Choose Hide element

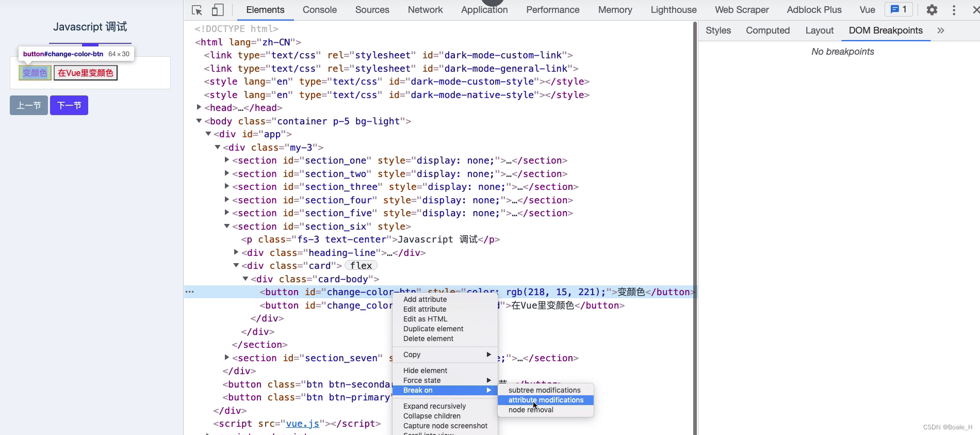click(x=445, y=370)
